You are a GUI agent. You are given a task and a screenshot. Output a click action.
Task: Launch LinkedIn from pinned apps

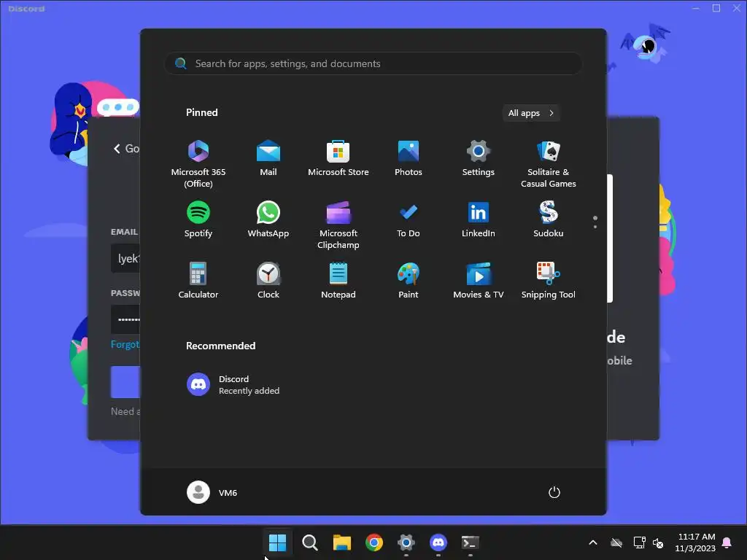(x=479, y=219)
